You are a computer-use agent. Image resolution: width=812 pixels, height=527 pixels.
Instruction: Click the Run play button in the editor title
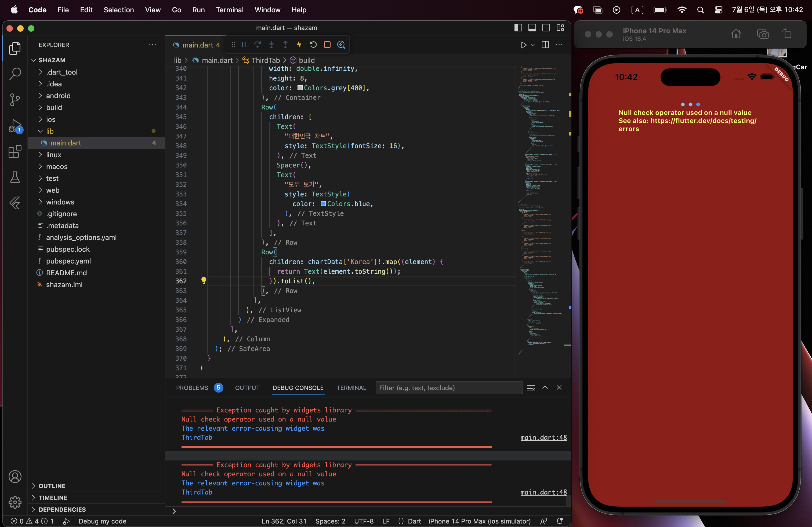(524, 45)
